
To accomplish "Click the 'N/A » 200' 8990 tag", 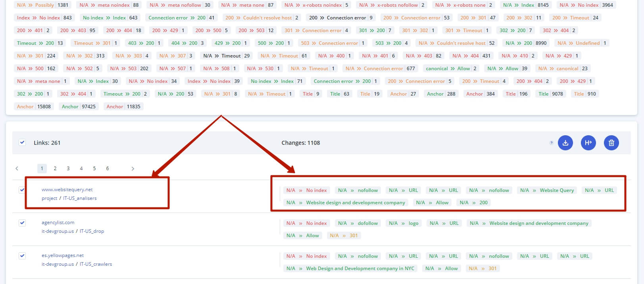I will (x=526, y=43).
